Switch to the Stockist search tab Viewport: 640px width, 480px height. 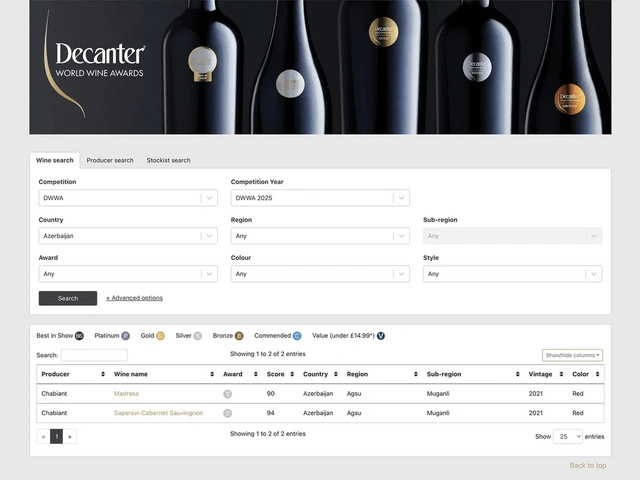[169, 160]
